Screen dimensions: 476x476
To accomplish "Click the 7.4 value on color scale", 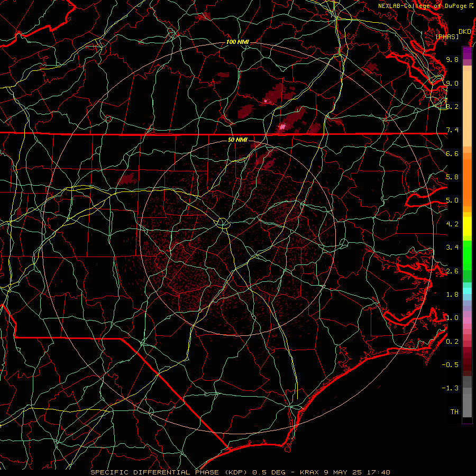I will coord(452,130).
